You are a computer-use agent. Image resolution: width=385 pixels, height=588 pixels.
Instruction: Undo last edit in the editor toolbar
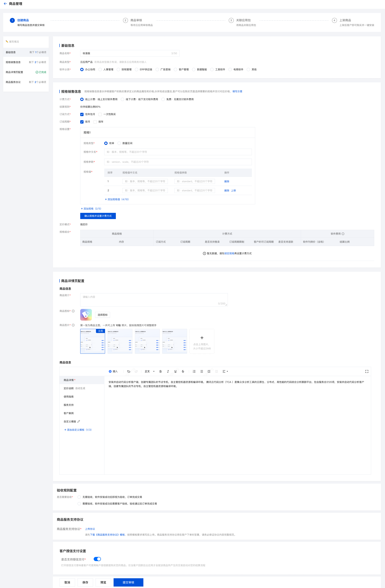click(x=129, y=371)
